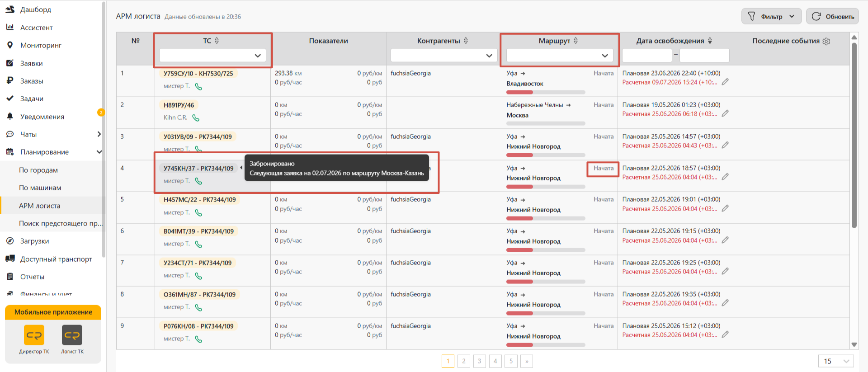
Task: Call driver of О361МН/87 phone icon
Action: tap(198, 307)
